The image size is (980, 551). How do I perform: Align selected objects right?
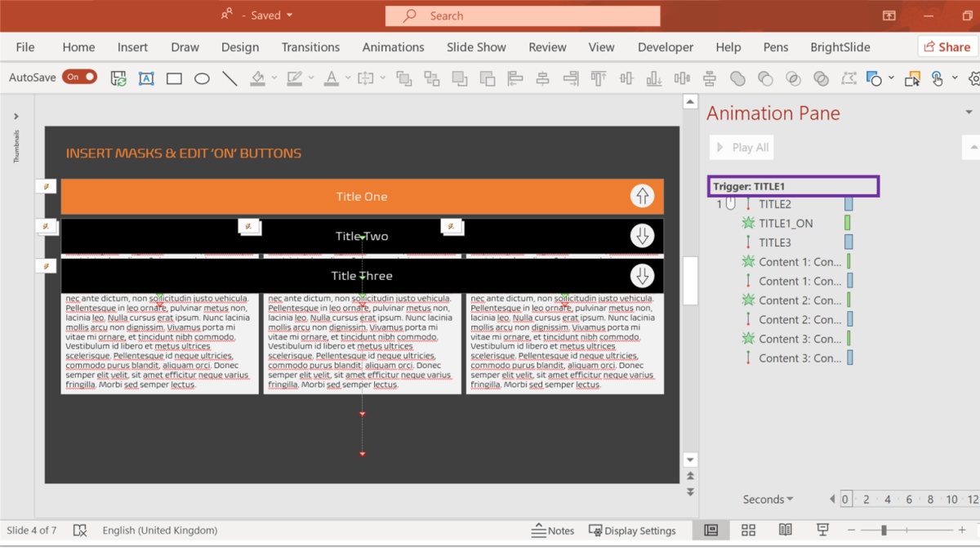[571, 78]
